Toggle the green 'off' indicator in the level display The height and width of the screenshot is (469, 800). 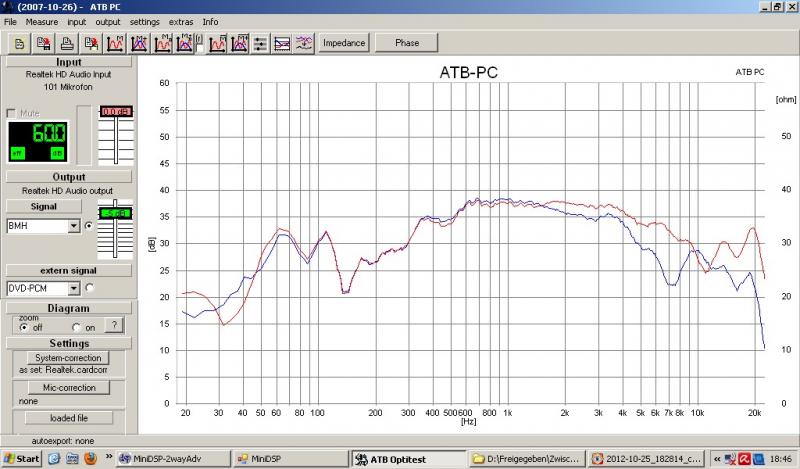(17, 153)
